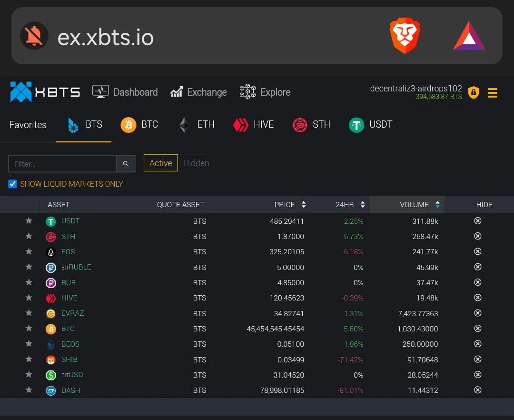Star BTC as favorite
Viewport: 514px width, 420px height.
tap(29, 328)
